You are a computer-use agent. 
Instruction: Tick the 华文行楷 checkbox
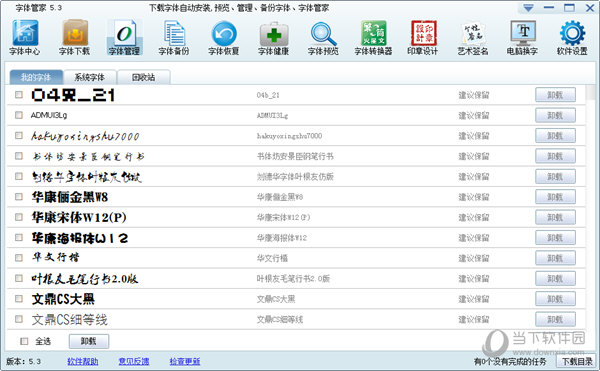coord(19,258)
